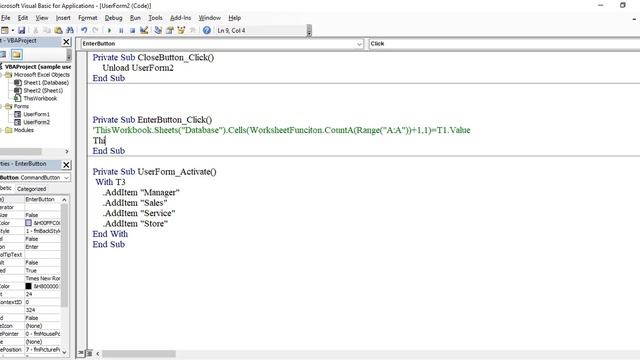Click the Copy toolbar icon
Viewport: 640px width, 360px height.
(47, 30)
